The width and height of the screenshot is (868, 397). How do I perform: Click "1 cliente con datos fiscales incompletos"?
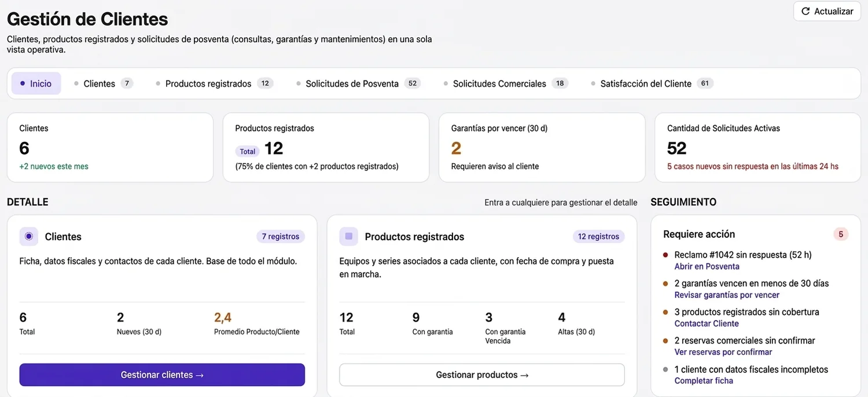tap(751, 369)
